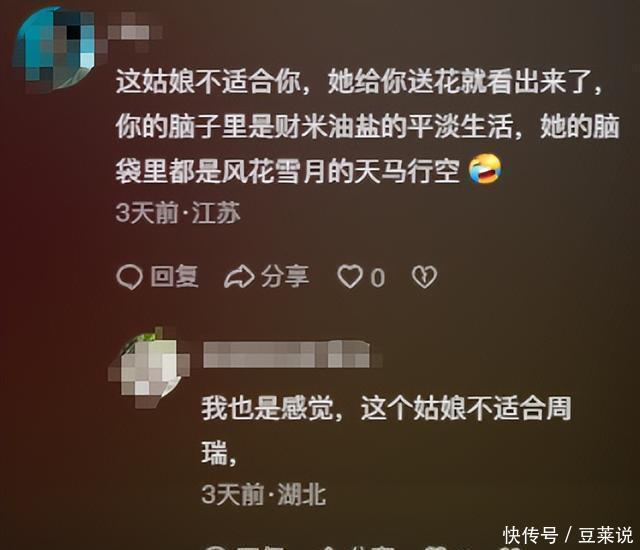
Task: Click the comment starting 这姑娘不适合你
Action: click(x=368, y=126)
